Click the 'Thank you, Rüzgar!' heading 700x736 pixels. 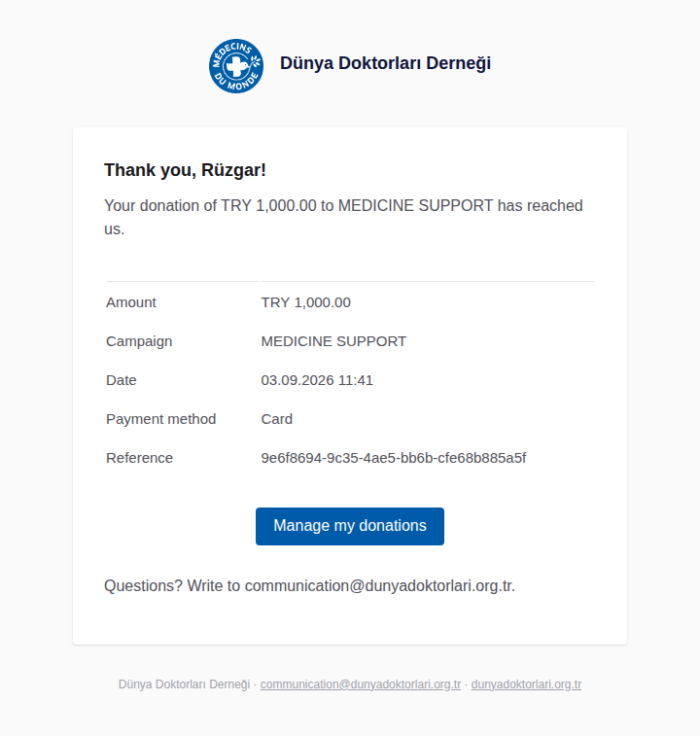[x=185, y=170]
